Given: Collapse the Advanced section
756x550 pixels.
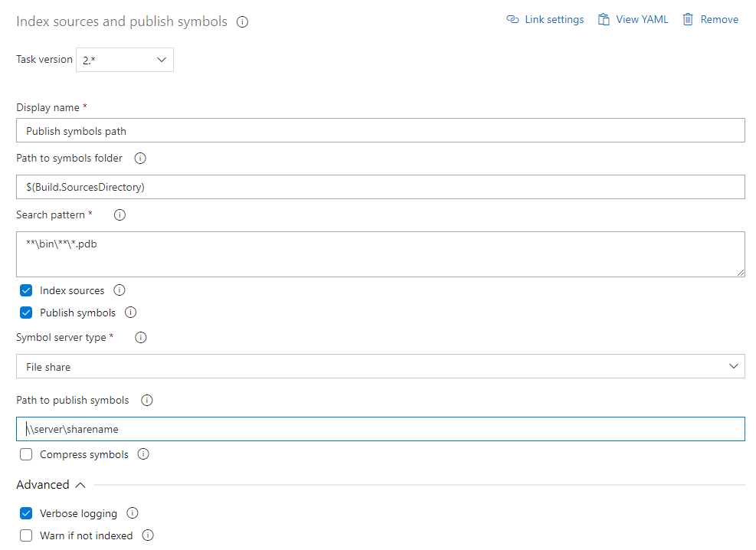Looking at the screenshot, I should 51,485.
